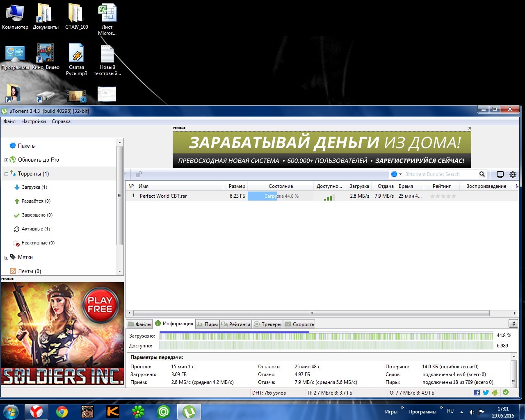Viewport: 525px width, 420px height.
Task: Launch Yandex browser from the taskbar
Action: pos(37,411)
